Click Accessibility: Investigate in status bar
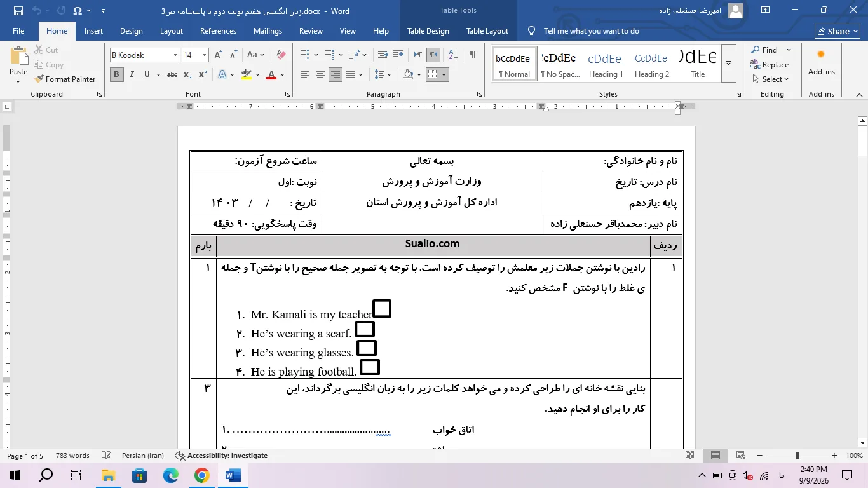 click(221, 456)
